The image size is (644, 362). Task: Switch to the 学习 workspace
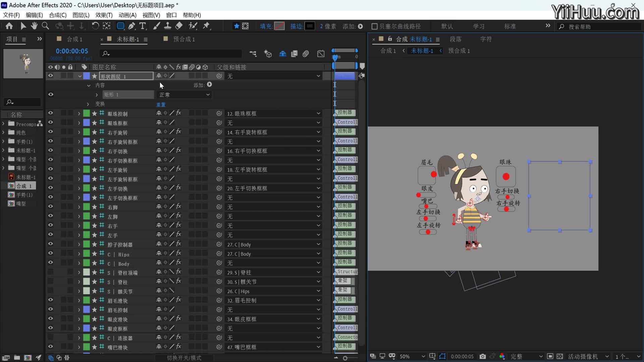coord(479,26)
